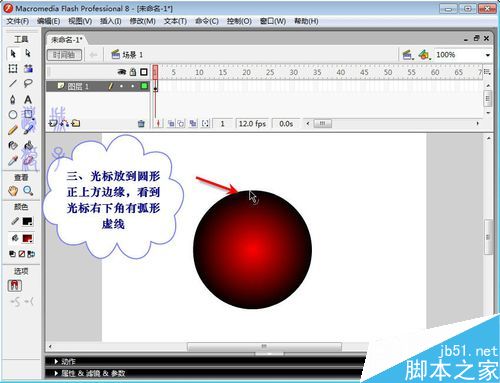This screenshot has height=383, width=500.
Task: Toggle show/hide all layers eye icon
Action: 122,72
